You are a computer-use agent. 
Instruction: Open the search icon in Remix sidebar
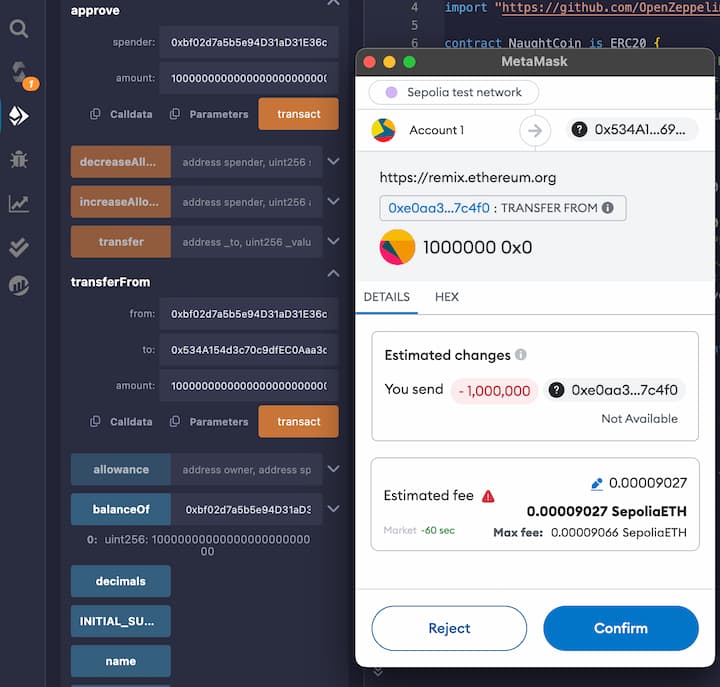(19, 29)
